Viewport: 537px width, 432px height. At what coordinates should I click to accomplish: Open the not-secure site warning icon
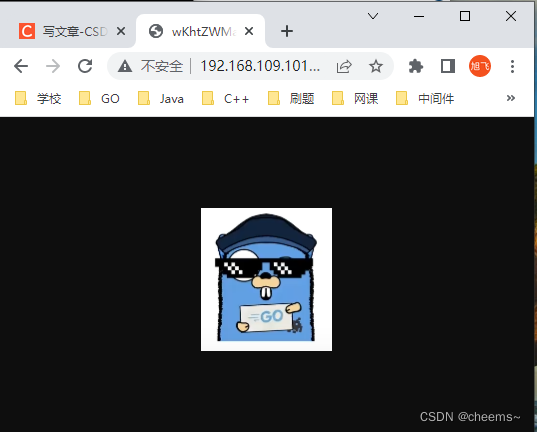tap(125, 66)
